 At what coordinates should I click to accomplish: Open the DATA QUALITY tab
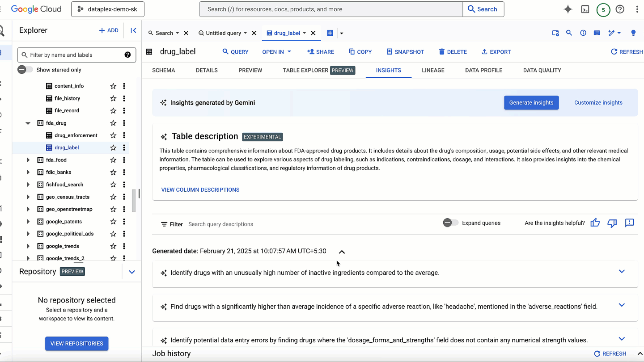click(x=542, y=70)
